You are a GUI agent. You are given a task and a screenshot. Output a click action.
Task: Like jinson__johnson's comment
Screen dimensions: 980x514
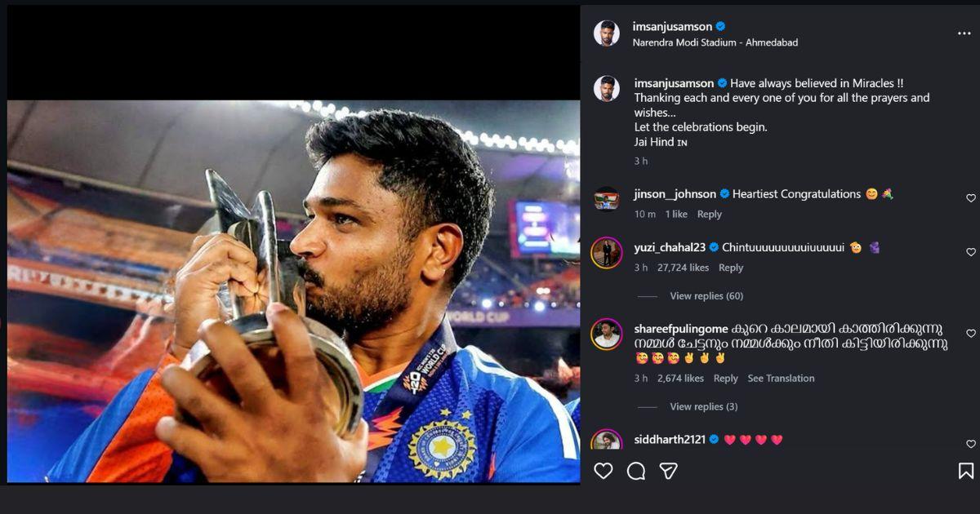coord(971,198)
